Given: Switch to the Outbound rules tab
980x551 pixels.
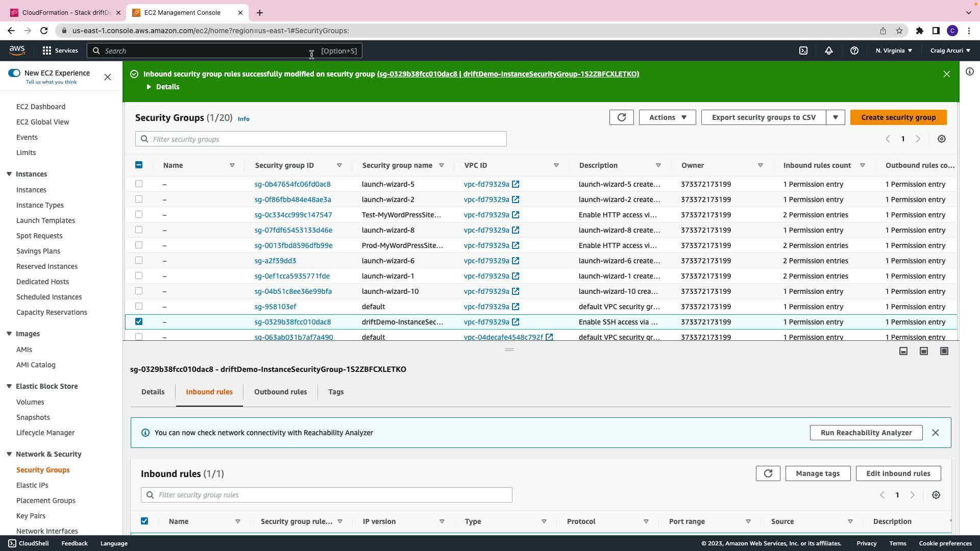Looking at the screenshot, I should pos(280,392).
